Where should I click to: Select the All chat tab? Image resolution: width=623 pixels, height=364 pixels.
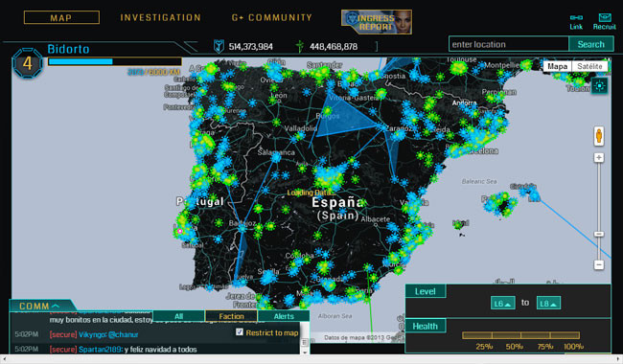tap(179, 316)
